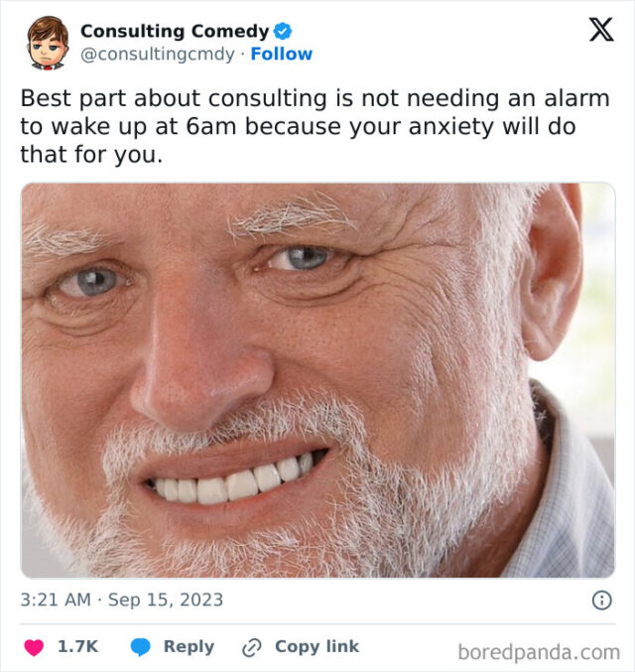The height and width of the screenshot is (672, 635).
Task: Click the 3:21 AM time text
Action: [56, 600]
